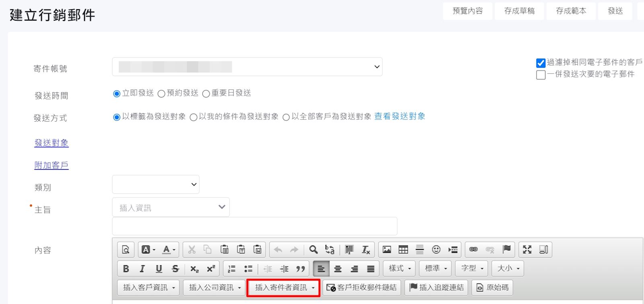Select 預約發送 radio option

[x=161, y=94]
